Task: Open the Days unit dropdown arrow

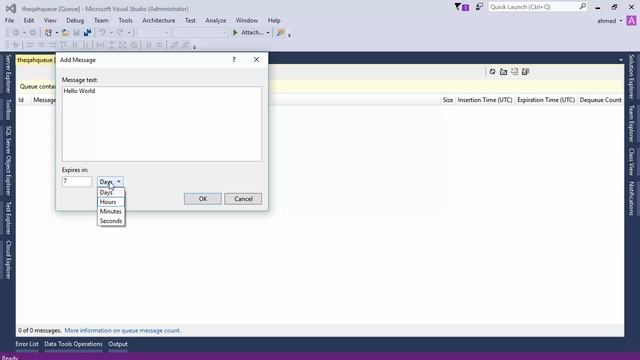Action: click(x=119, y=182)
